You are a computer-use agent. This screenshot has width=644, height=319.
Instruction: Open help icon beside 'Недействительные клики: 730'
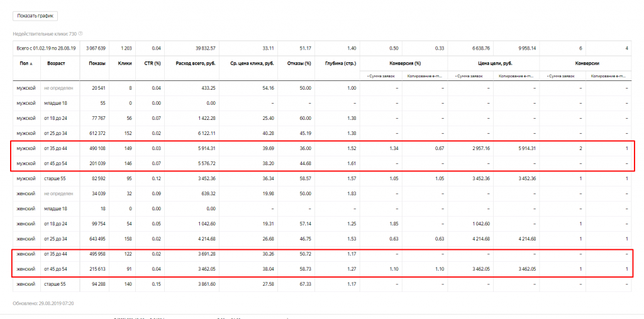pyautogui.click(x=80, y=33)
